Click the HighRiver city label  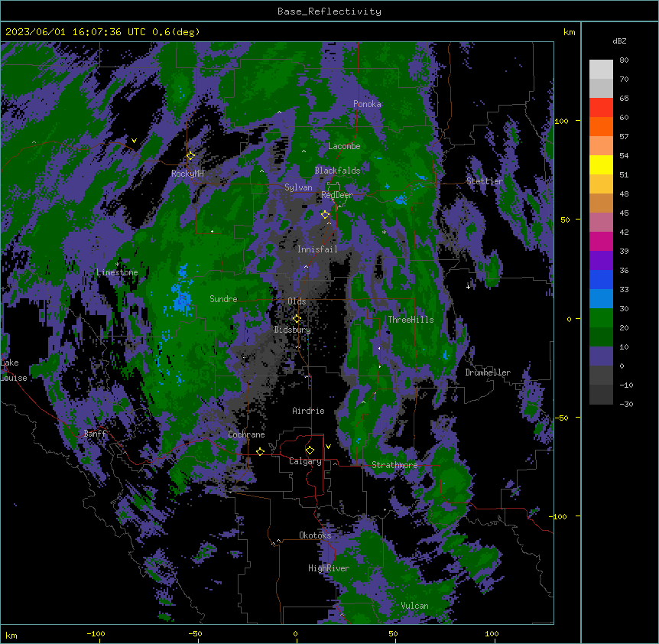click(x=329, y=568)
